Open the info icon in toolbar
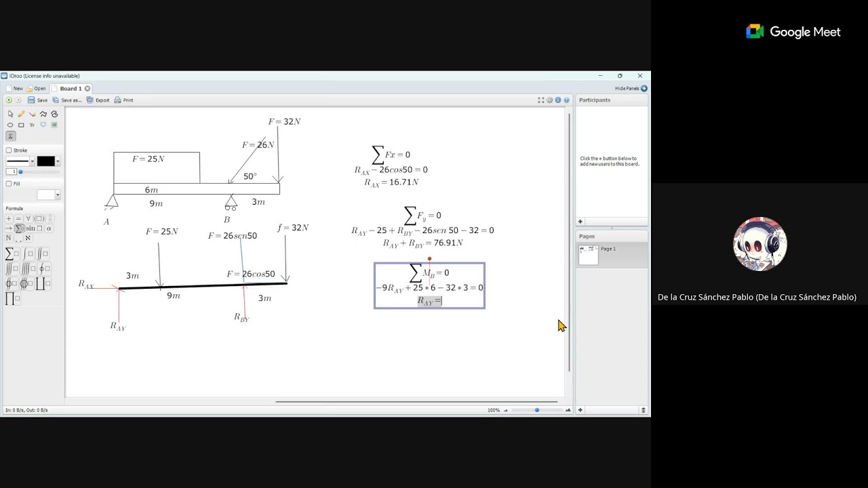Image resolution: width=868 pixels, height=488 pixels. coord(558,100)
